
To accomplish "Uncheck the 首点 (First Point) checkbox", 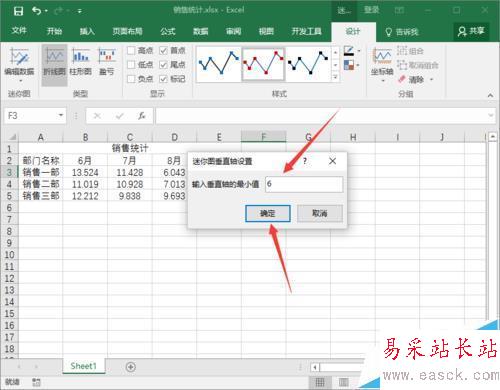I will (163, 51).
